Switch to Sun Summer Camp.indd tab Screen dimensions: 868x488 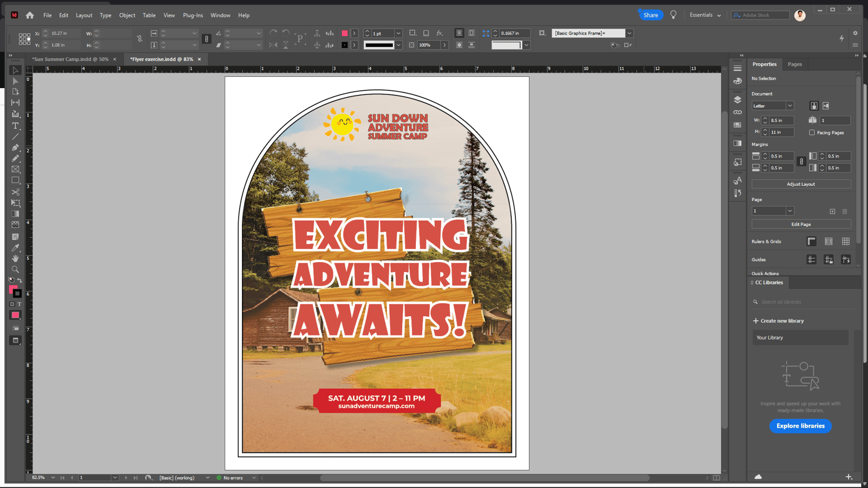70,59
